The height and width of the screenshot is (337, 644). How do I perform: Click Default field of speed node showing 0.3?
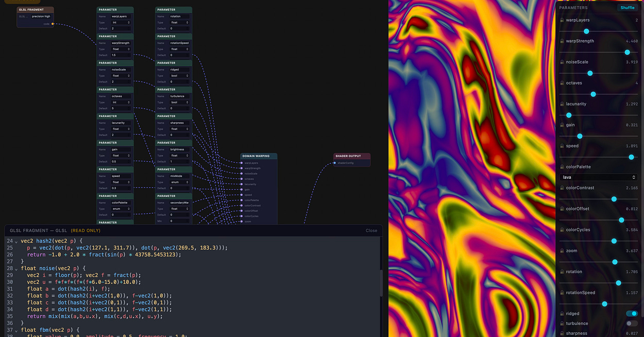tap(121, 188)
